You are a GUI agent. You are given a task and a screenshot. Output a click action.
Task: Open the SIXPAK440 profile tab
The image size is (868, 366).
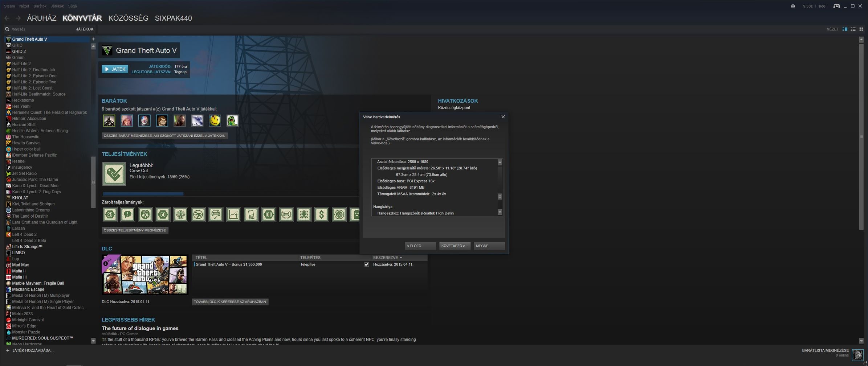tap(173, 18)
